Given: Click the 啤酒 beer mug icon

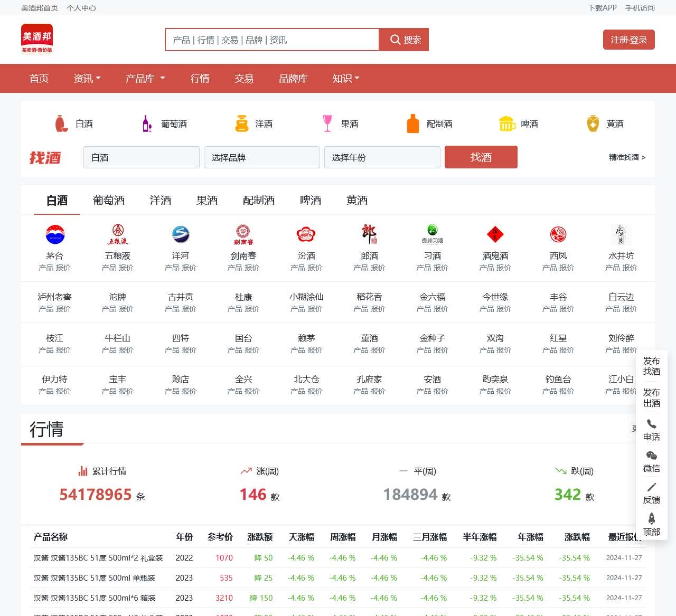Looking at the screenshot, I should click(507, 124).
